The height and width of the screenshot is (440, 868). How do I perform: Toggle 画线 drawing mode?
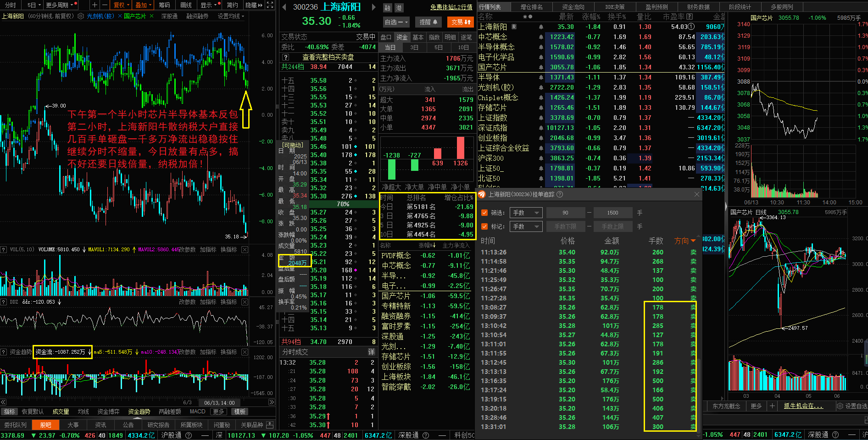186,5
